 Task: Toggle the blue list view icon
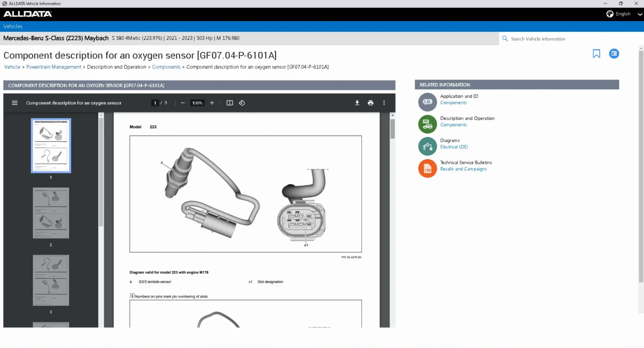614,54
